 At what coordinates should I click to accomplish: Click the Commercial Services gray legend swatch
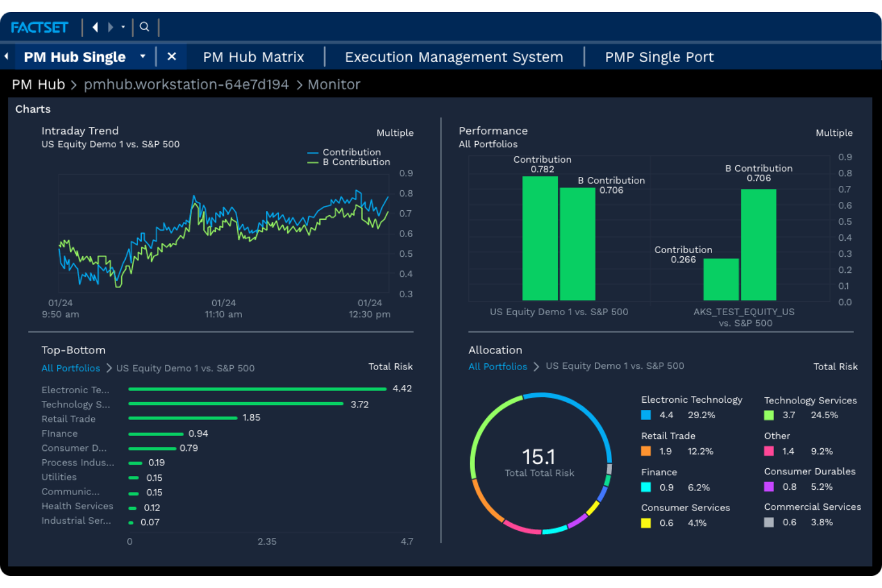point(769,522)
